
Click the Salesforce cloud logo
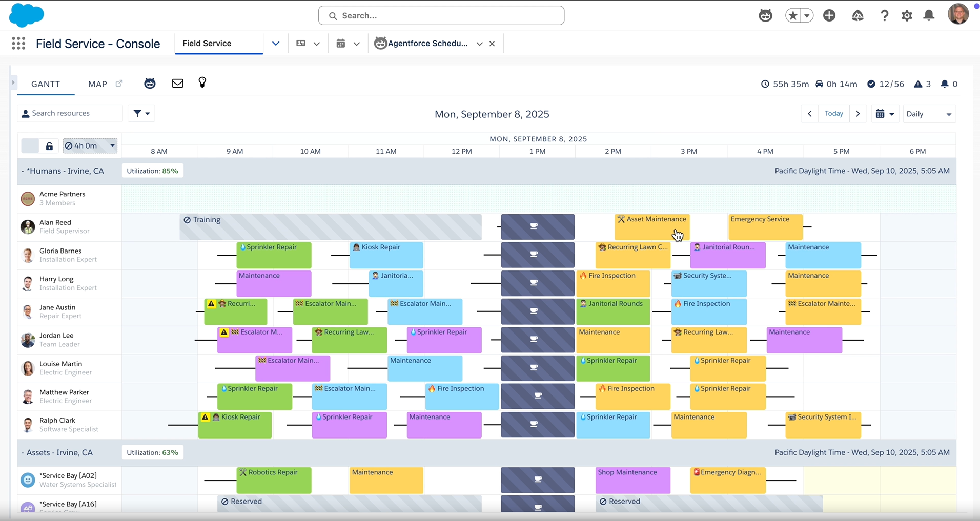27,15
